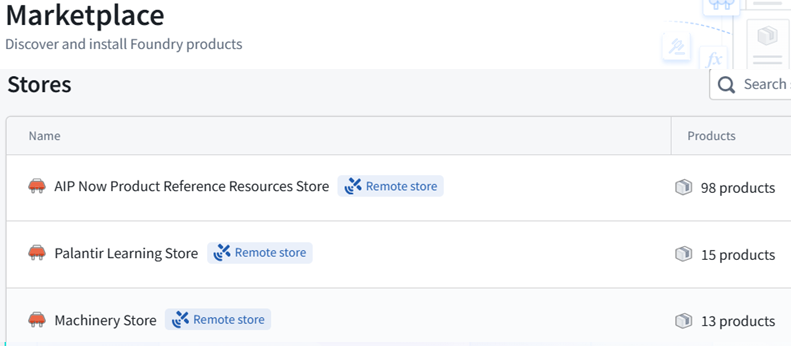Viewport: 791px width, 364px height.
Task: Click the Machinery Store icon
Action: pos(37,320)
